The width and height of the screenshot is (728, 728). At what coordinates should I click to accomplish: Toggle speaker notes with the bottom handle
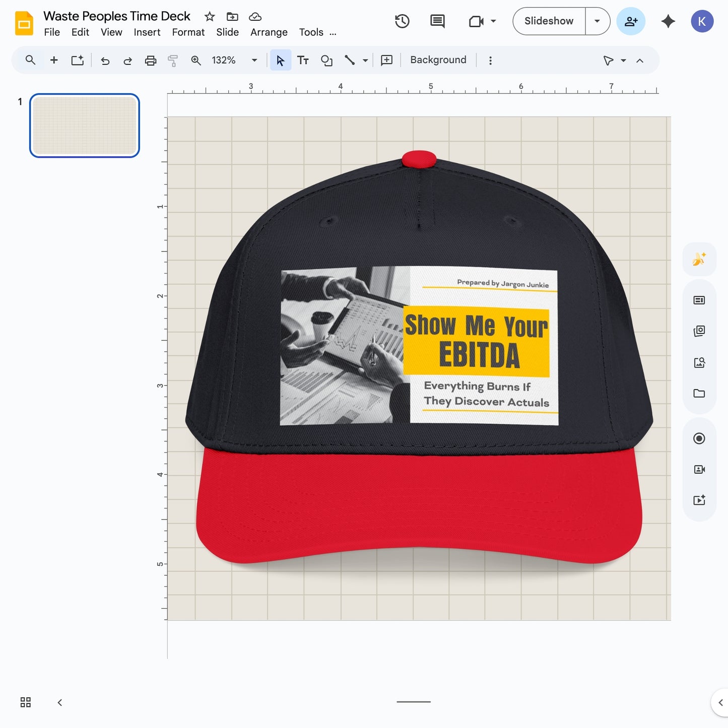pyautogui.click(x=414, y=701)
